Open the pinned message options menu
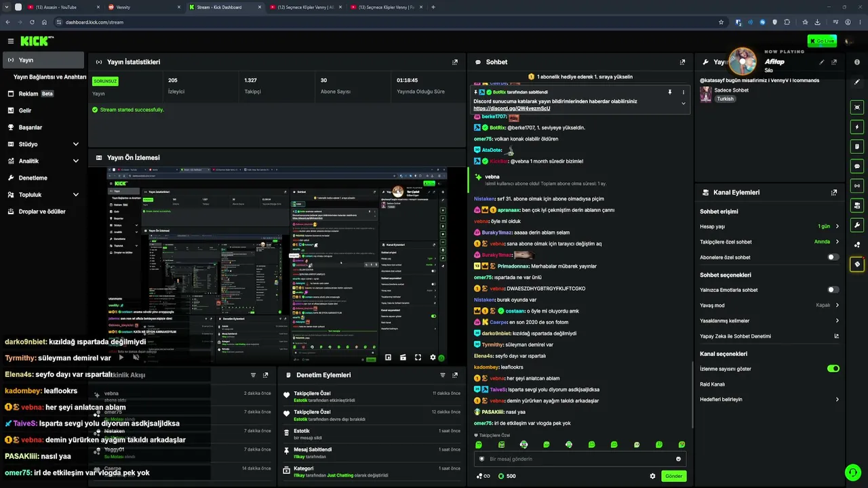The image size is (868, 488). coord(684,92)
